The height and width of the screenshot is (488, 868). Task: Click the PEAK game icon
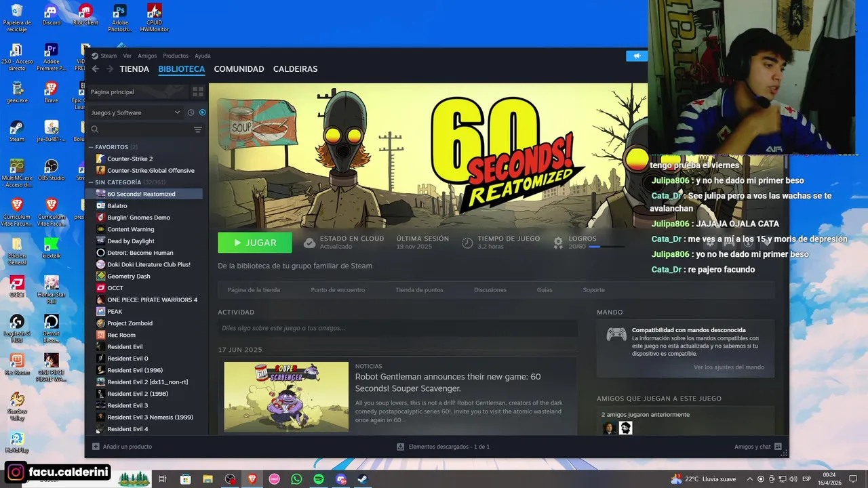pos(101,311)
